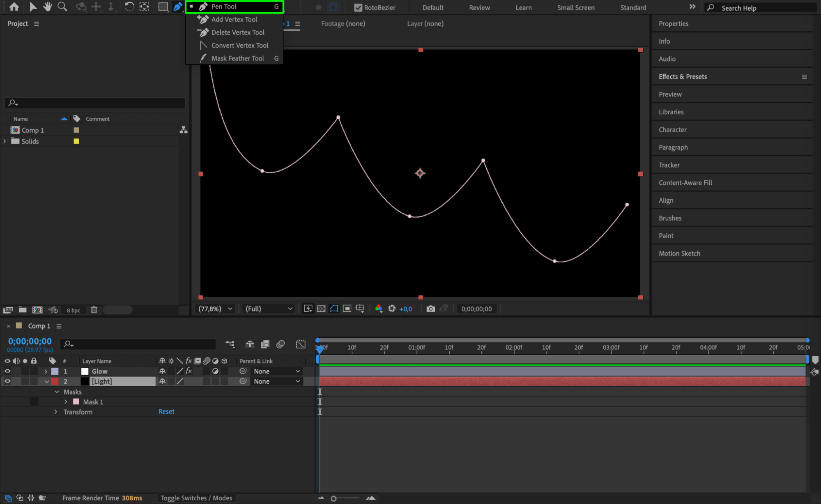
Task: Expand the Solids folder in Project
Action: pos(5,141)
